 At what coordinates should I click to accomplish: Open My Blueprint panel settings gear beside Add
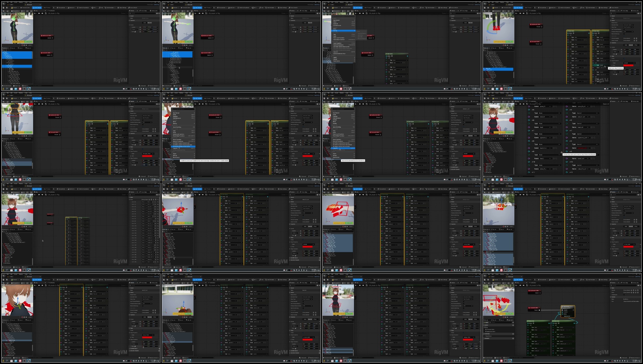click(513, 322)
